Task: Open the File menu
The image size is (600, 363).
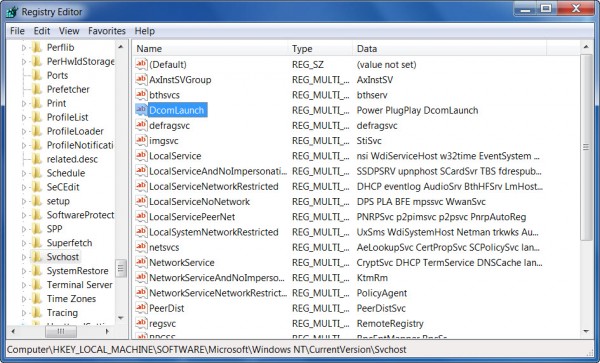Action: click(x=17, y=31)
